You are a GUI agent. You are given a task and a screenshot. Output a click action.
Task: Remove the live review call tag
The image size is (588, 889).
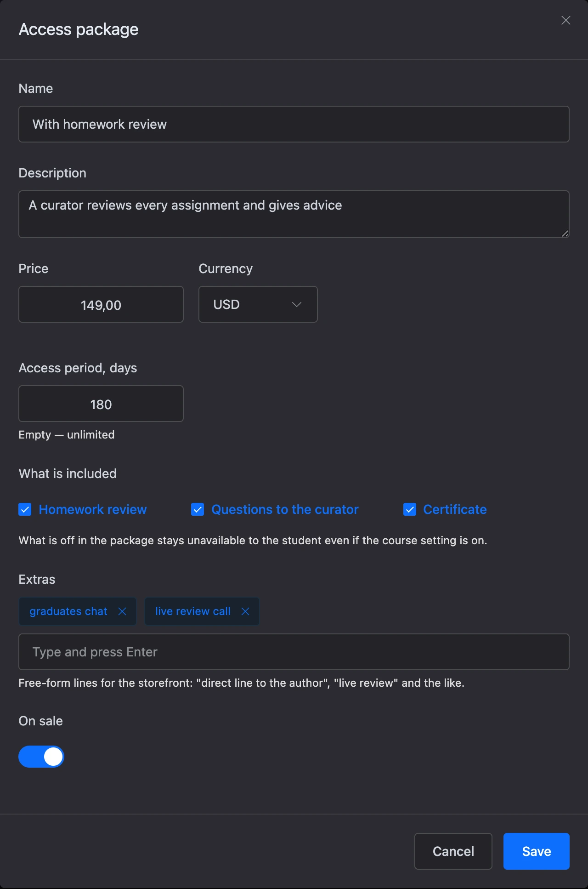pyautogui.click(x=245, y=611)
